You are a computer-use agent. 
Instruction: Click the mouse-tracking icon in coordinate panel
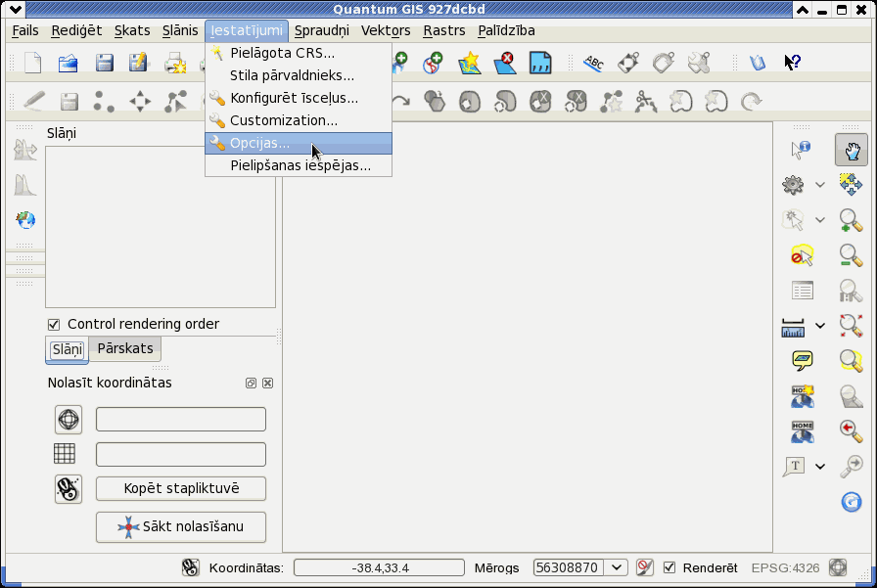[69, 489]
